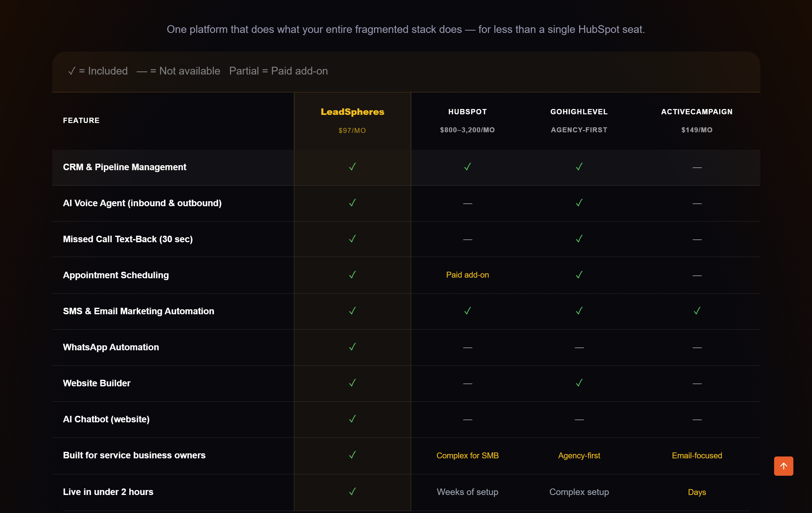The image size is (812, 513).
Task: Click ActiveCampaign checkmark for SMS & Email Automation
Action: (697, 311)
